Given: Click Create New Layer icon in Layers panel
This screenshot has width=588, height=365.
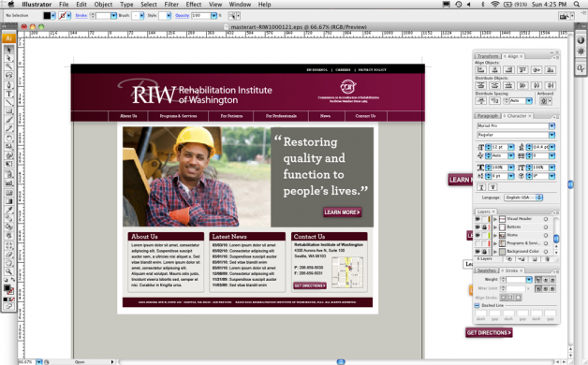Looking at the screenshot, I should (x=535, y=259).
